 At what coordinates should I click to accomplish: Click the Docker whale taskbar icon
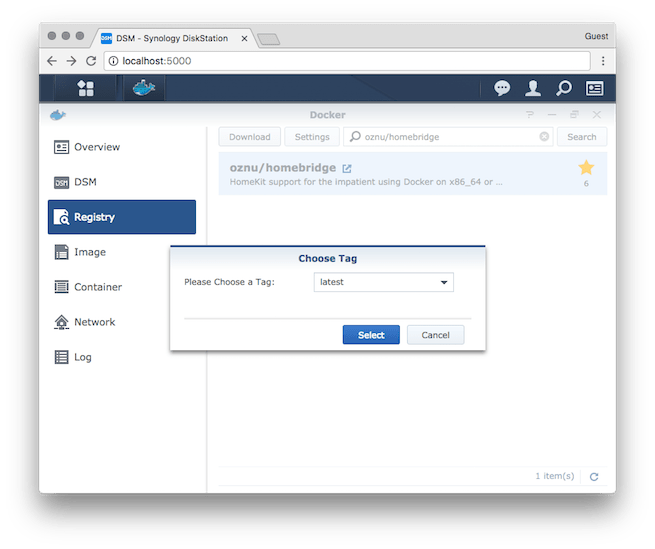point(144,88)
